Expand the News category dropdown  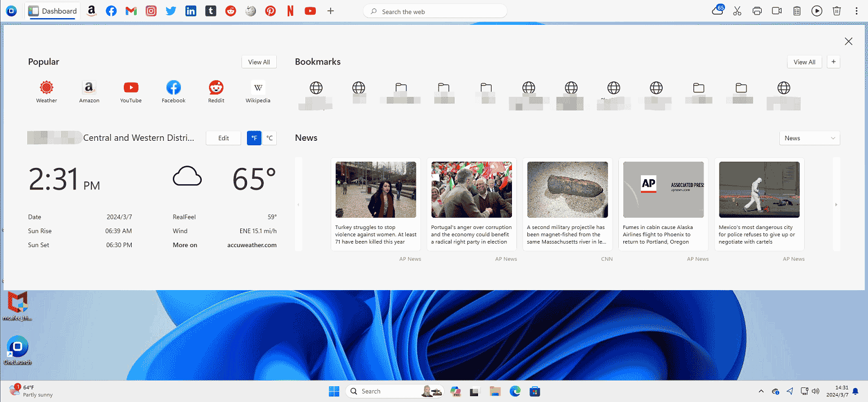coord(809,138)
